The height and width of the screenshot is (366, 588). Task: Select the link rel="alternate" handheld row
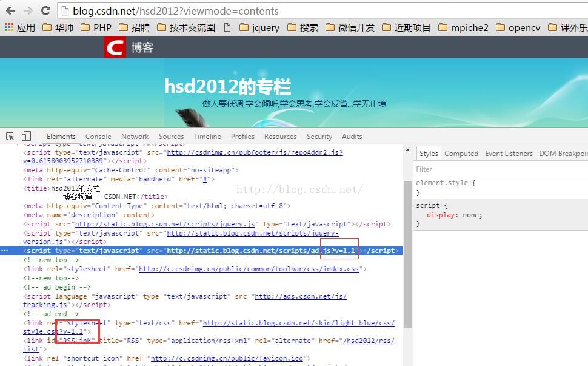(x=119, y=180)
